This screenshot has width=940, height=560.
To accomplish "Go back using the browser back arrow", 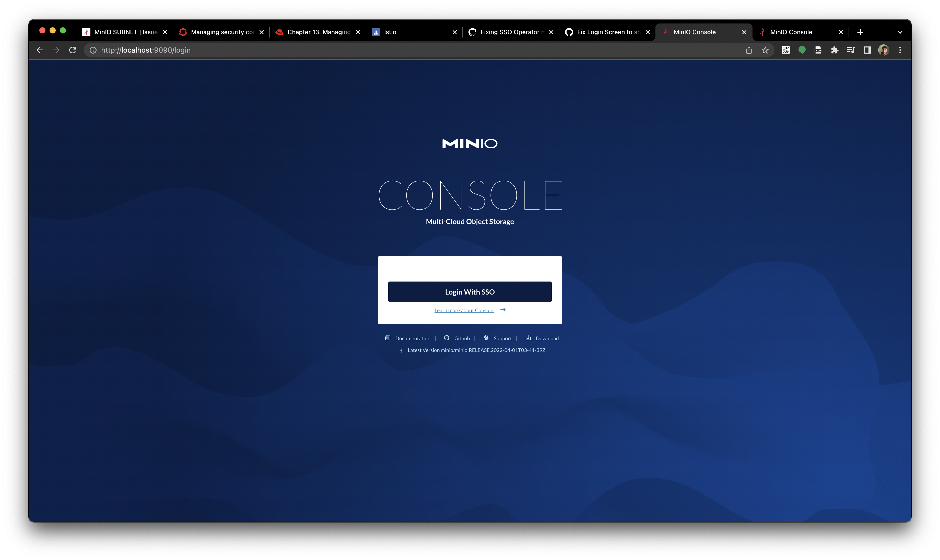I will (x=40, y=50).
